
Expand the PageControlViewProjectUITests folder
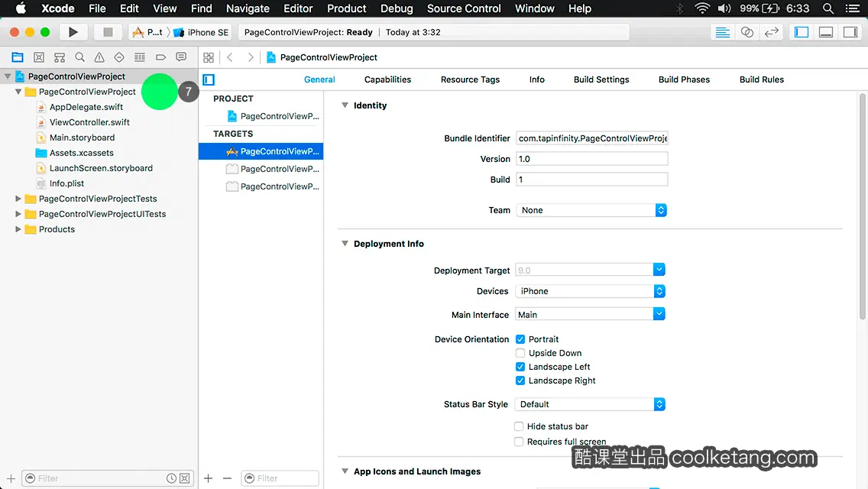(x=18, y=214)
